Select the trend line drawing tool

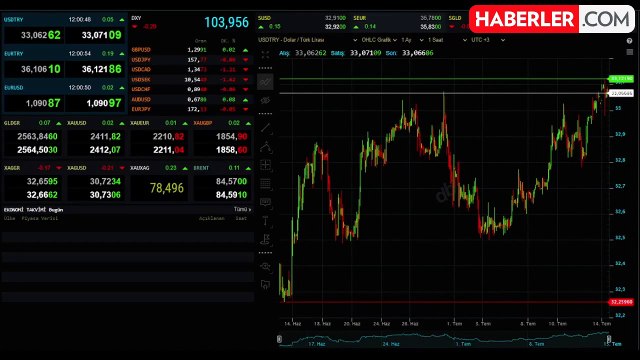[x=265, y=128]
